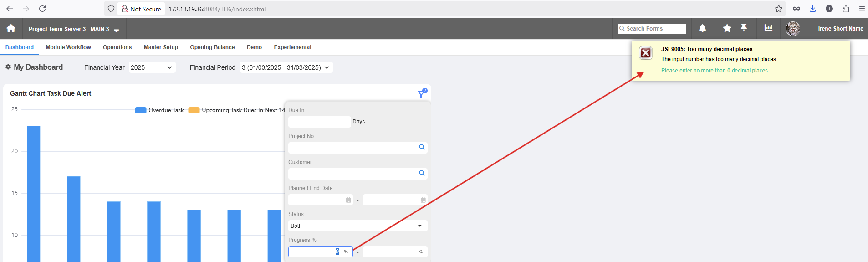Click the error icon in the notification
The height and width of the screenshot is (262, 868).
(646, 53)
